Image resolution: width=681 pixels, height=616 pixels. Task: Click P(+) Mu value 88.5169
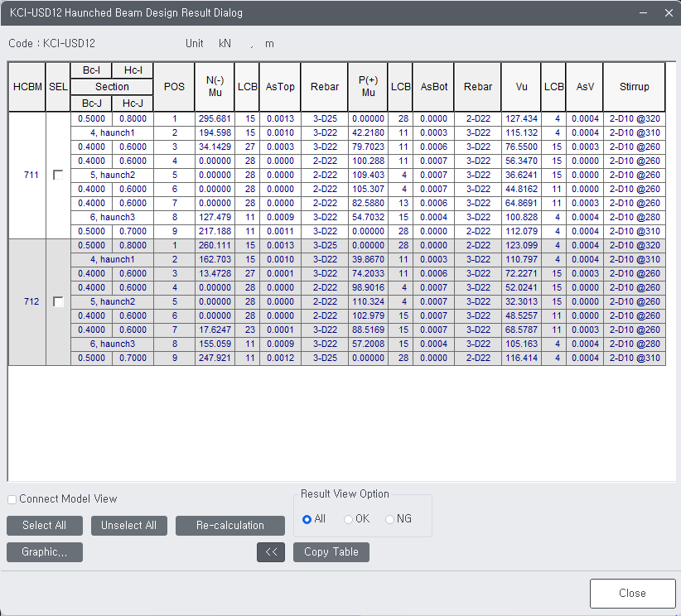point(368,330)
